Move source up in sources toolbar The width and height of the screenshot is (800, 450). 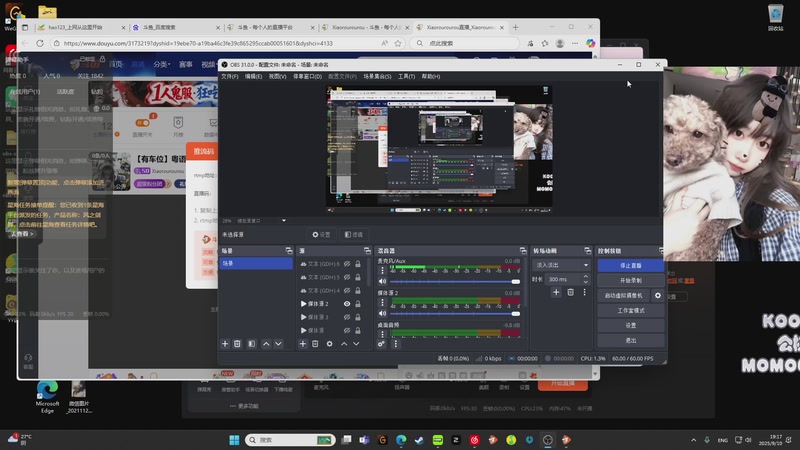click(344, 344)
